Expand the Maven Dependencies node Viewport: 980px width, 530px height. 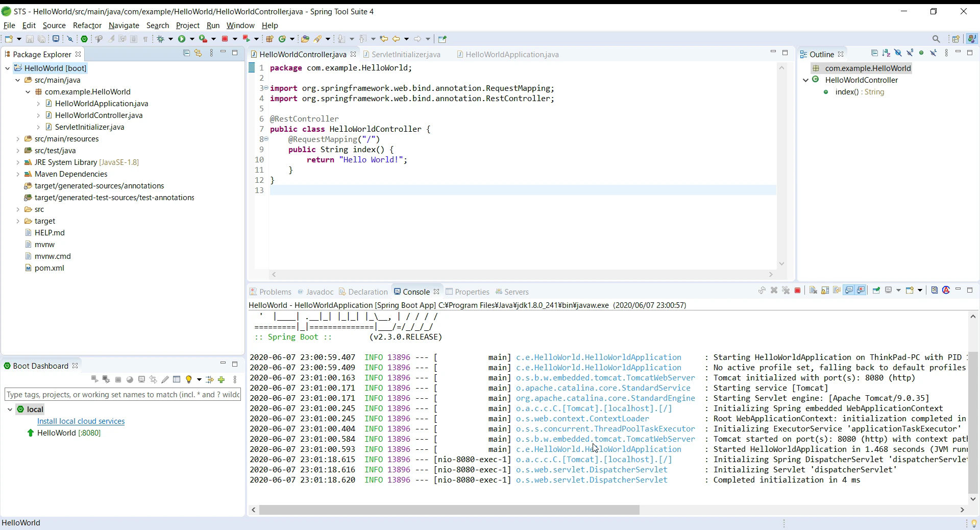click(x=18, y=174)
